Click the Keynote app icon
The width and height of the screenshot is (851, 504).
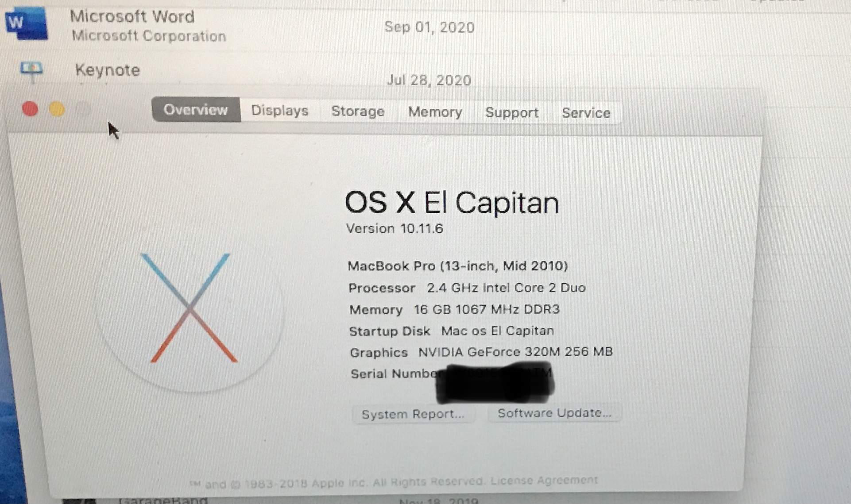31,71
